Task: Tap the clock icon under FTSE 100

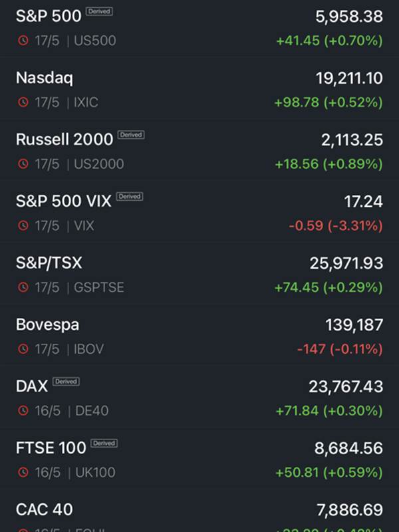Action: point(23,472)
